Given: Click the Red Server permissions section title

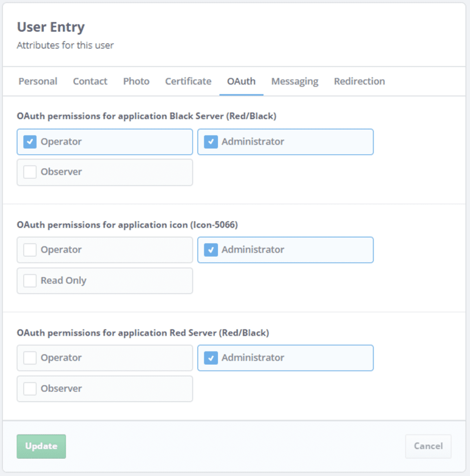Looking at the screenshot, I should click(143, 333).
